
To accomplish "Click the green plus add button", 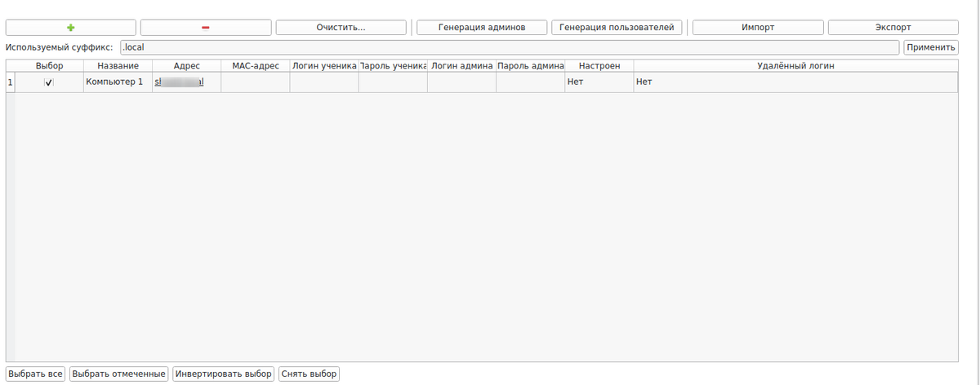I will tap(71, 28).
